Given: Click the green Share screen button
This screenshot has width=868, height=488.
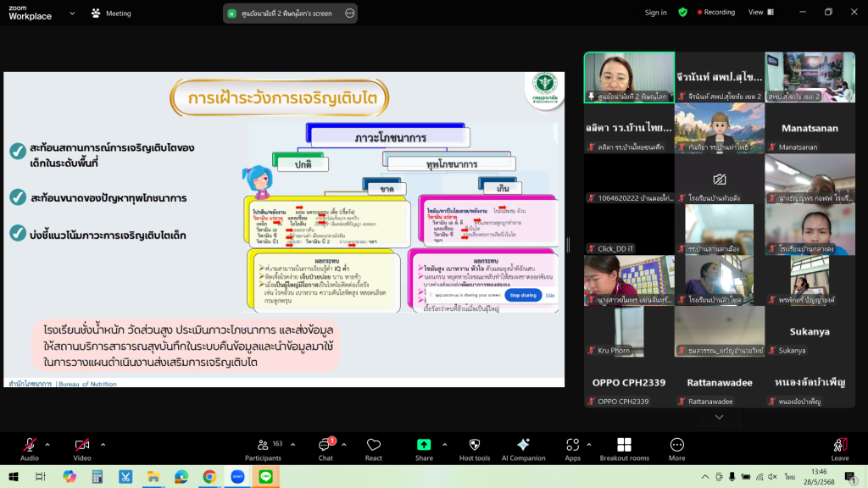Looking at the screenshot, I should coord(424,449).
